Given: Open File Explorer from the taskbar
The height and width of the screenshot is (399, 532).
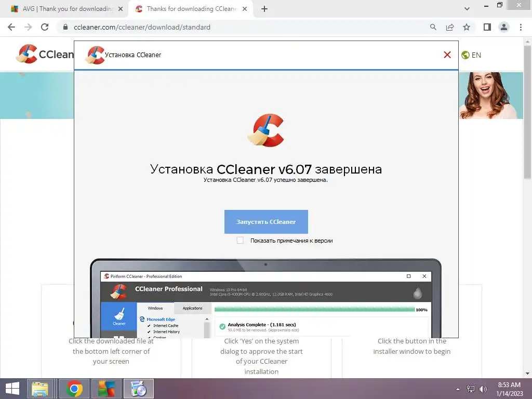Looking at the screenshot, I should pos(40,389).
